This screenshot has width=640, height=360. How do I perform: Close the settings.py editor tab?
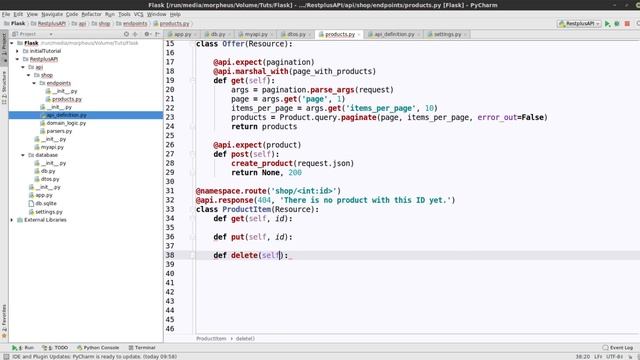click(x=465, y=35)
